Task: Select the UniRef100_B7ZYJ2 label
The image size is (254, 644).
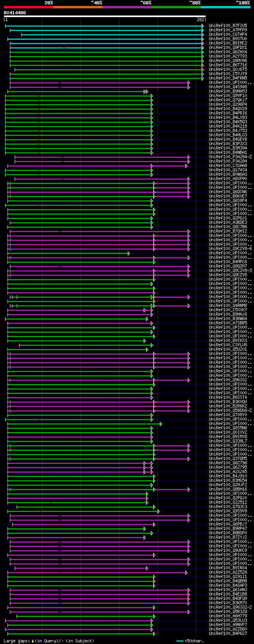Action: [228, 537]
